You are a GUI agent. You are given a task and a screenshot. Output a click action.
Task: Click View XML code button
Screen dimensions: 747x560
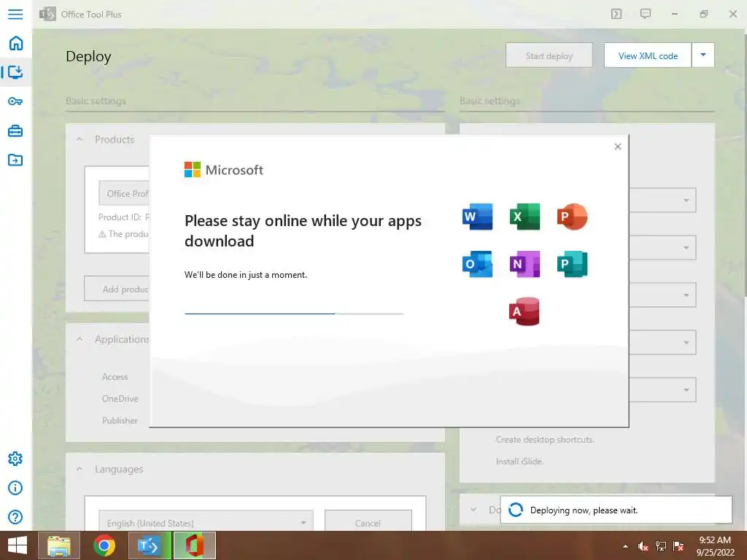click(x=648, y=55)
